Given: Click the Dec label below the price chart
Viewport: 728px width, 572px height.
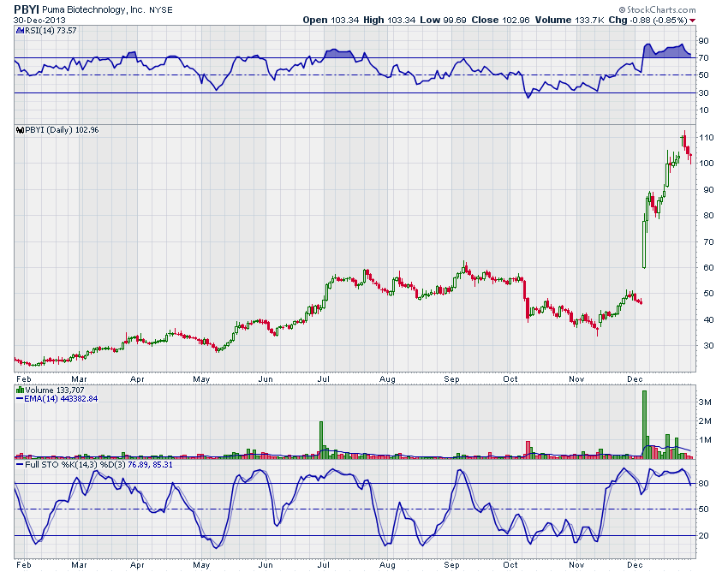Looking at the screenshot, I should point(635,377).
